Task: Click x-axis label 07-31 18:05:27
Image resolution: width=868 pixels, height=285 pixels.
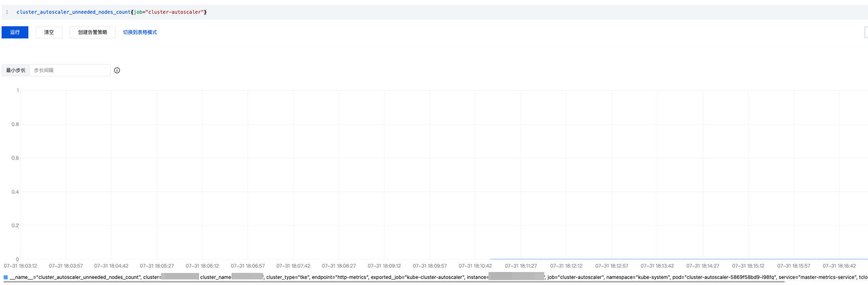Action: [x=157, y=266]
